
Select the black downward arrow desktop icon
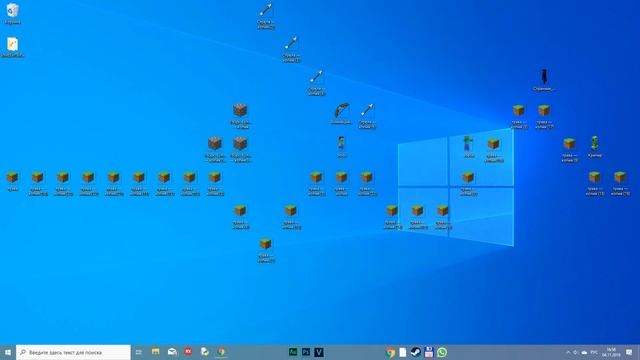(544, 80)
